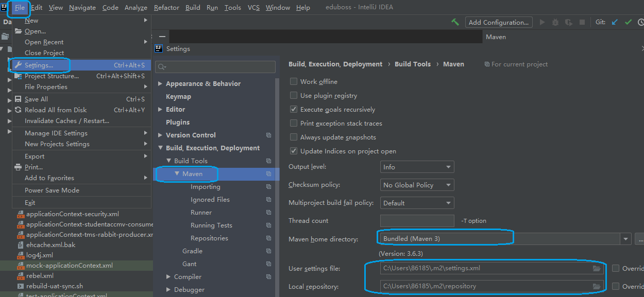Click the project-level icon beside Repositories
This screenshot has width=644, height=297.
click(268, 238)
